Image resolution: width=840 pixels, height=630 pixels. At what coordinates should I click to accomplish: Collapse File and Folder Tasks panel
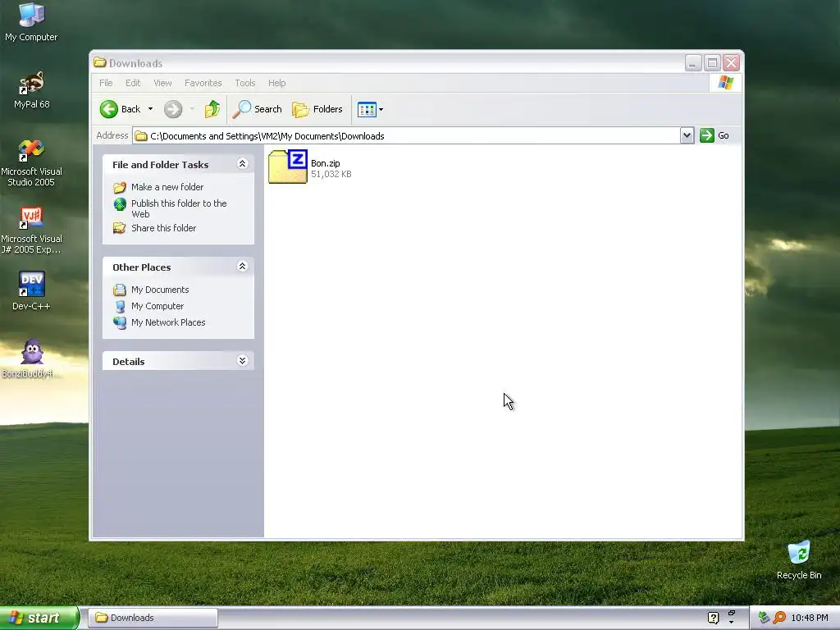click(242, 164)
